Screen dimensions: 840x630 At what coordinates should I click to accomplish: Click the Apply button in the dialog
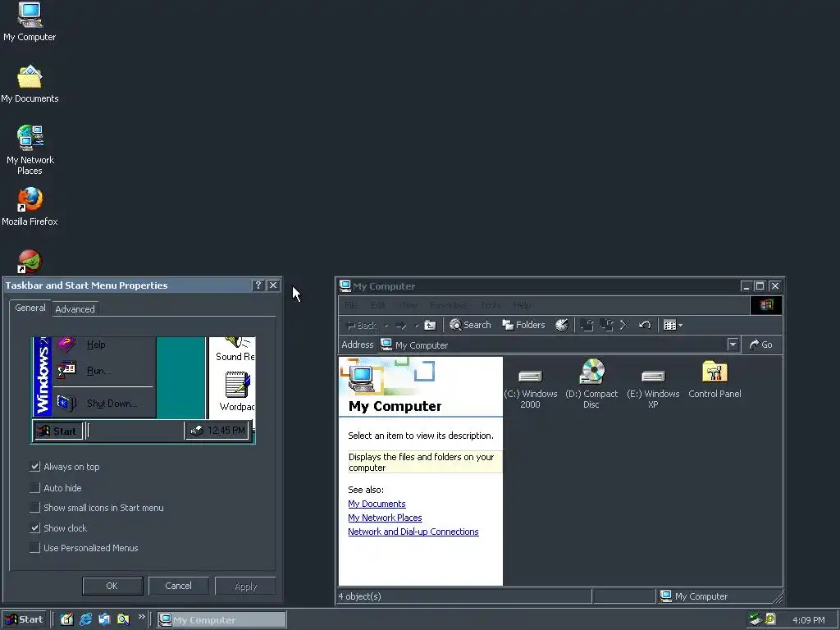click(245, 586)
